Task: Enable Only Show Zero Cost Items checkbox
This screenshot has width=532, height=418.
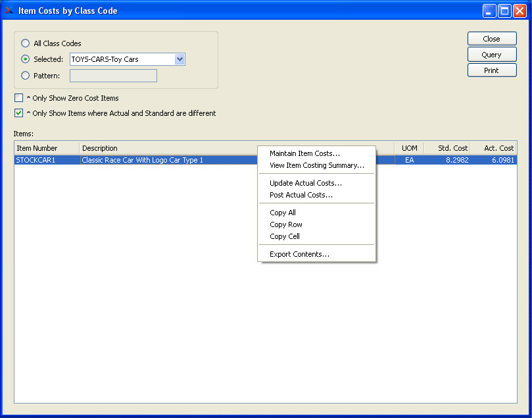Action: coord(18,98)
